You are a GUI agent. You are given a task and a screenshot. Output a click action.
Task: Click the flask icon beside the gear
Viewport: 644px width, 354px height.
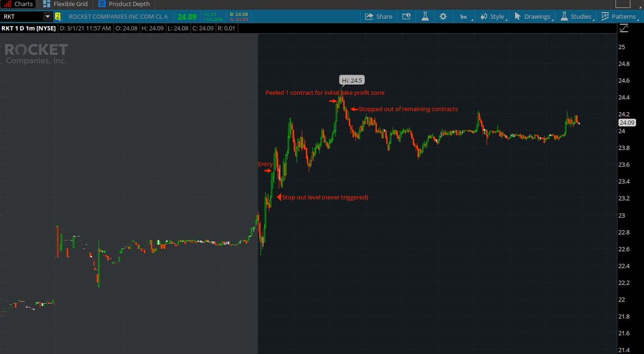click(425, 17)
